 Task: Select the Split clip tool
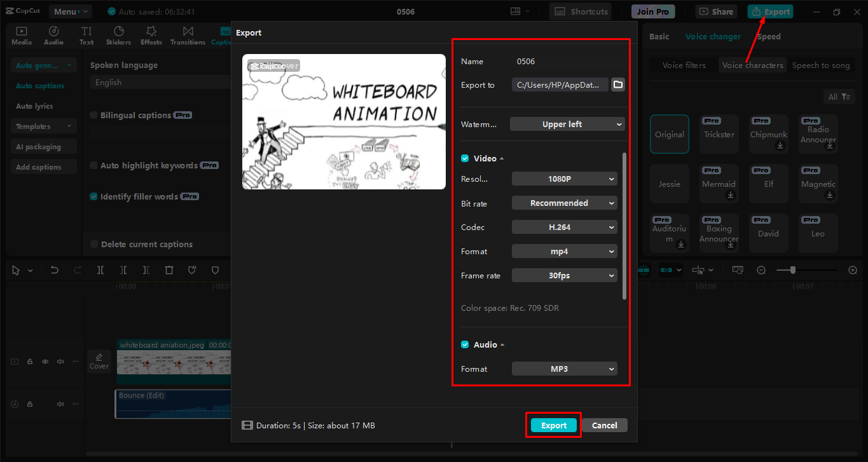point(100,269)
